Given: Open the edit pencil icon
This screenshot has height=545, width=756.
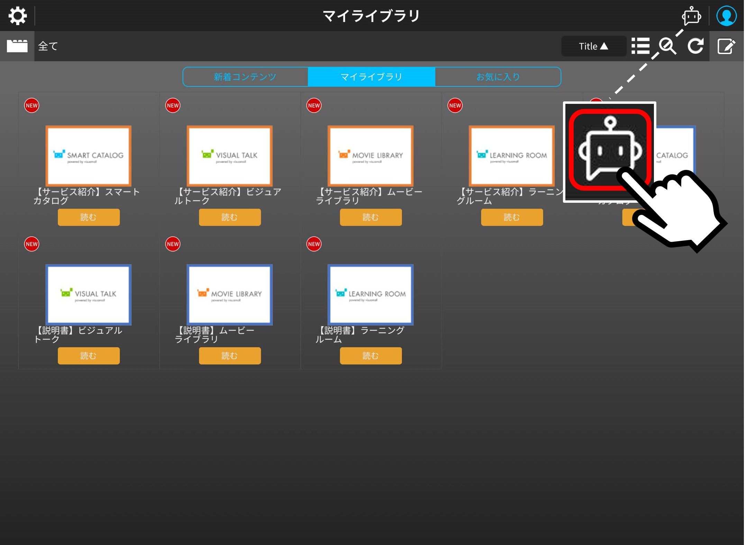Looking at the screenshot, I should click(726, 46).
